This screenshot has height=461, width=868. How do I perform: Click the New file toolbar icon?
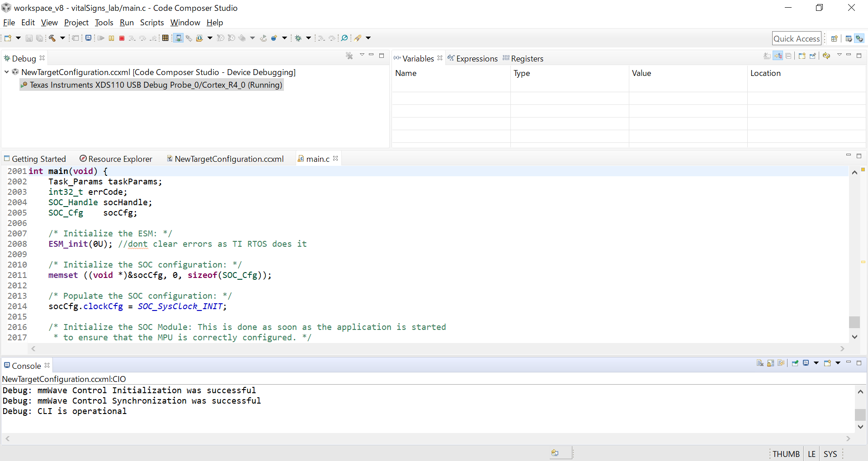8,38
